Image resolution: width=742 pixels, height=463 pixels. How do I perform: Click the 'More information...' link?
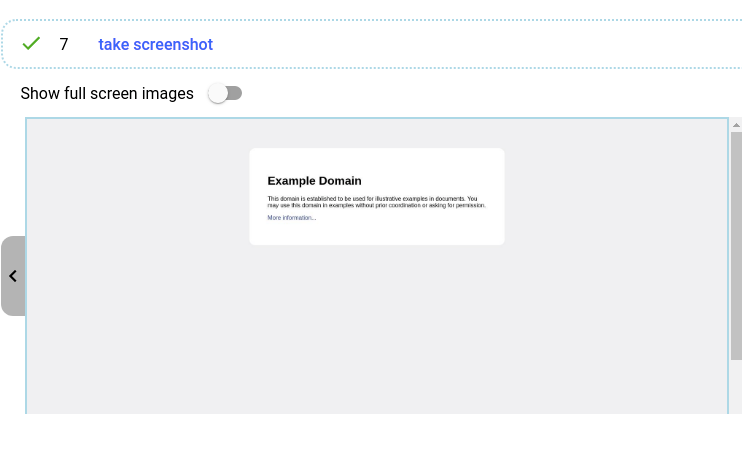tap(291, 217)
